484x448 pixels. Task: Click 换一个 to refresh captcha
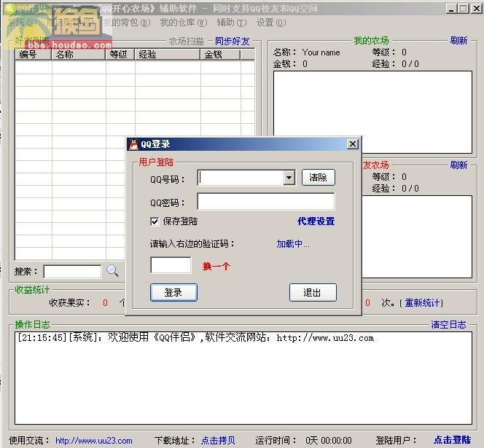click(x=216, y=267)
